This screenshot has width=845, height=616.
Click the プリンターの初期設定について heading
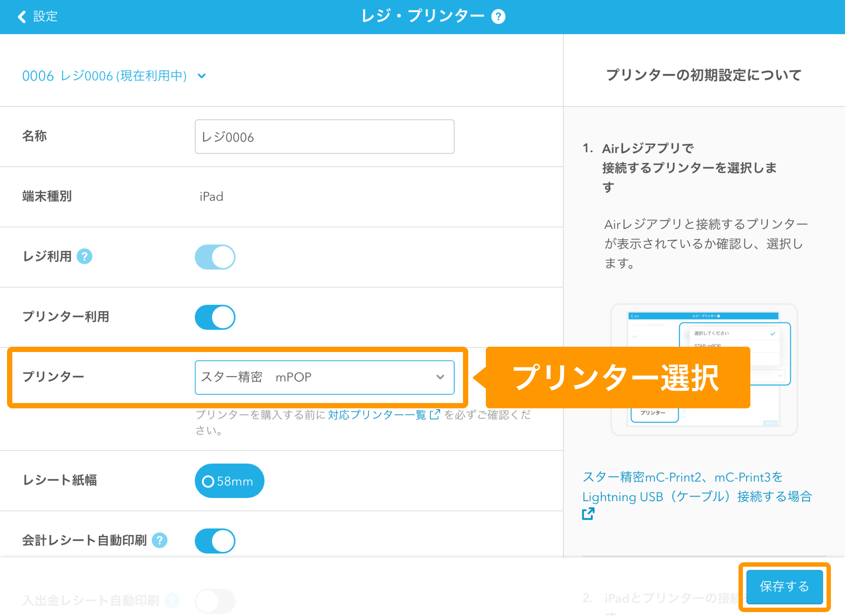[704, 75]
